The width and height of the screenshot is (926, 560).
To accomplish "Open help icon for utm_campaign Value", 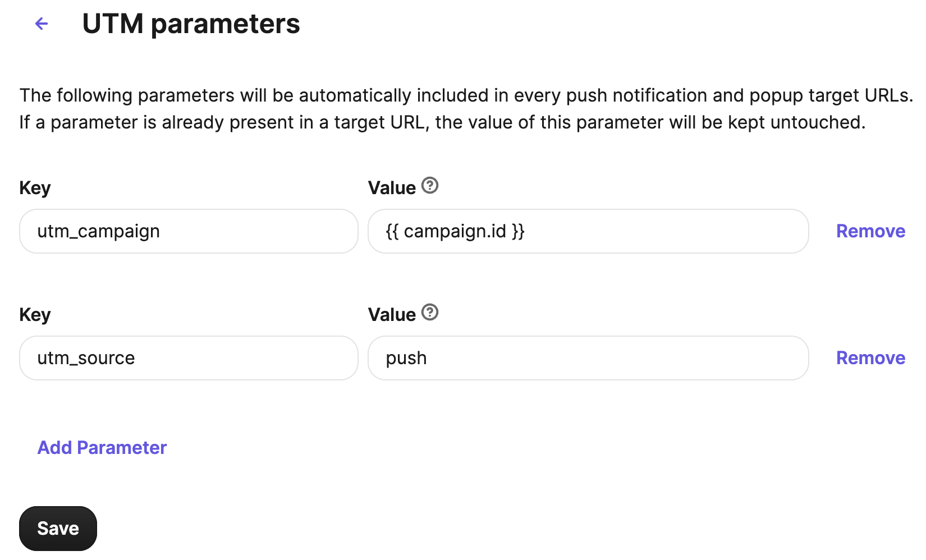I will 430,185.
